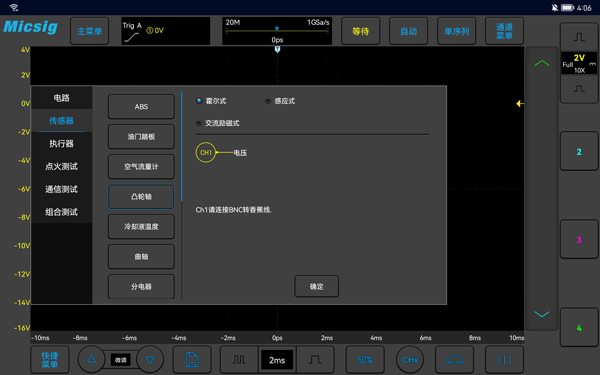Tap the down triangle fine-adjust button
The width and height of the screenshot is (600, 375).
150,359
